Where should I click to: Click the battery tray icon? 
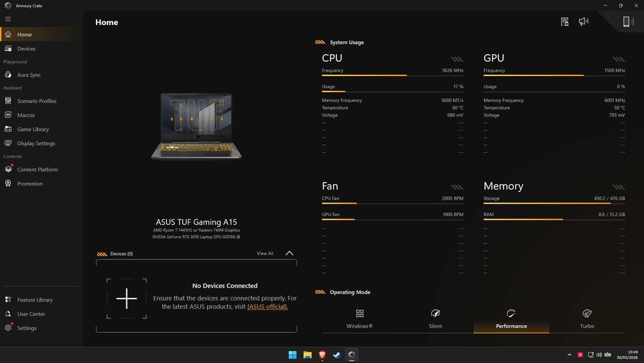pyautogui.click(x=608, y=355)
